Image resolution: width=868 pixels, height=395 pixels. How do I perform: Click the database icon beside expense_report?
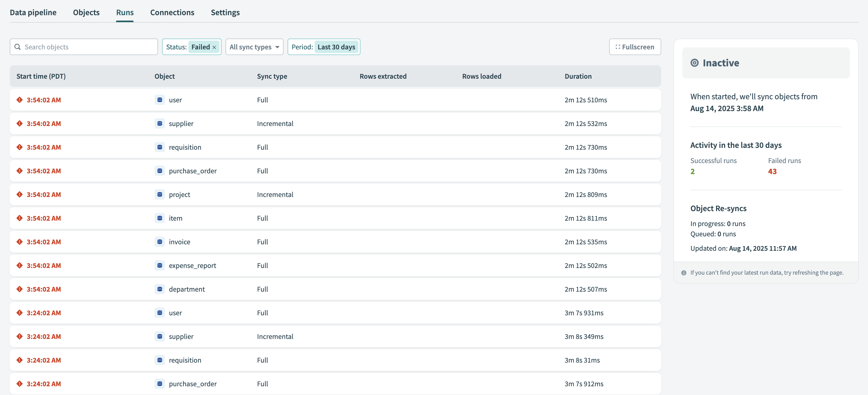click(160, 265)
